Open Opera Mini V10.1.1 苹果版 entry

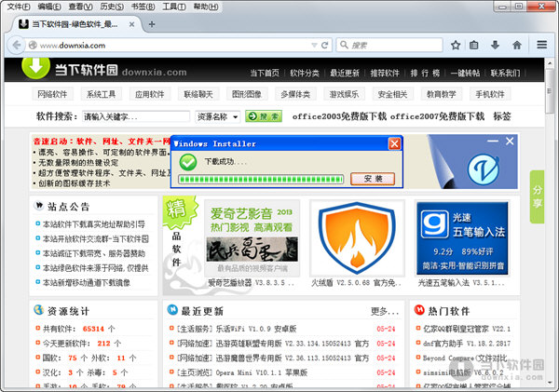[242, 372]
